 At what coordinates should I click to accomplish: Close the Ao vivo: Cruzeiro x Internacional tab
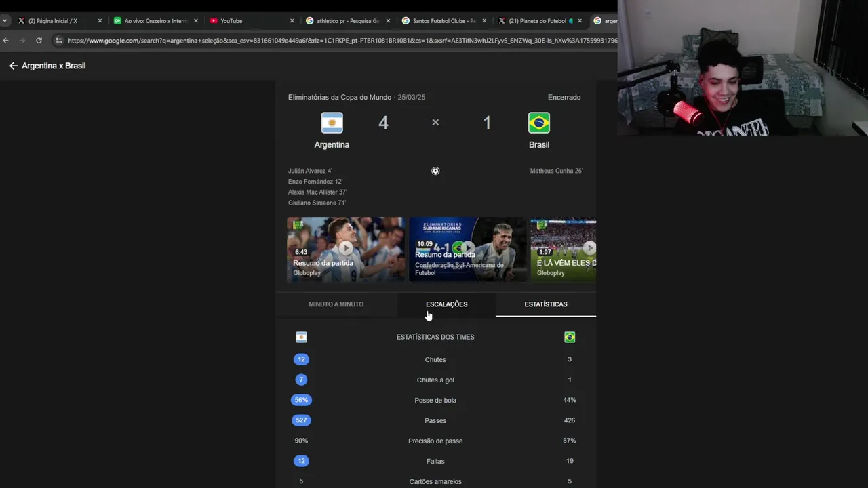(x=196, y=21)
